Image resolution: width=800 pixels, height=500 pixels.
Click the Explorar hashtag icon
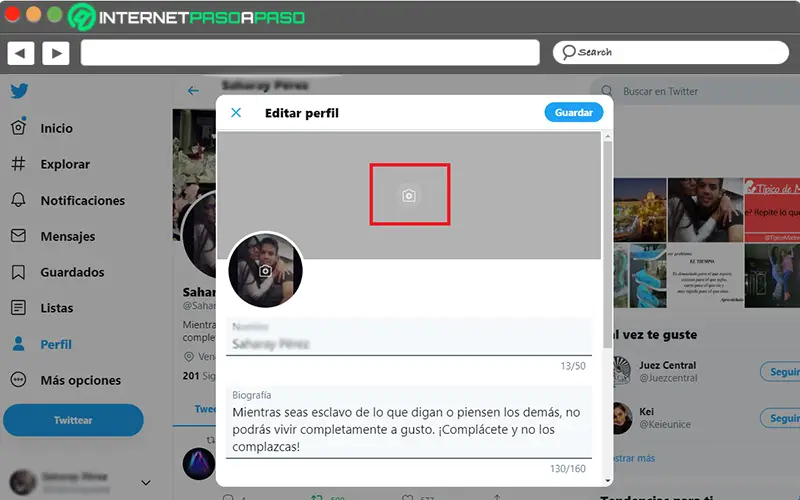pyautogui.click(x=18, y=164)
